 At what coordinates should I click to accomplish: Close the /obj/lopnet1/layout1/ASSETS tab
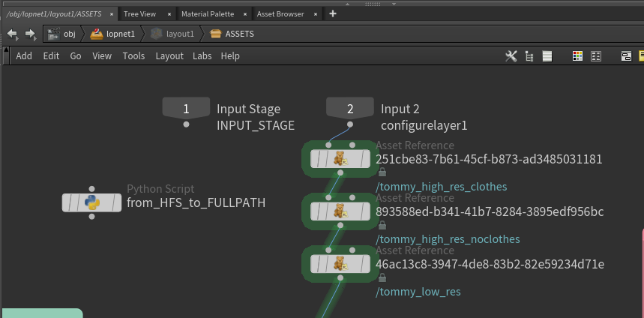pos(111,14)
